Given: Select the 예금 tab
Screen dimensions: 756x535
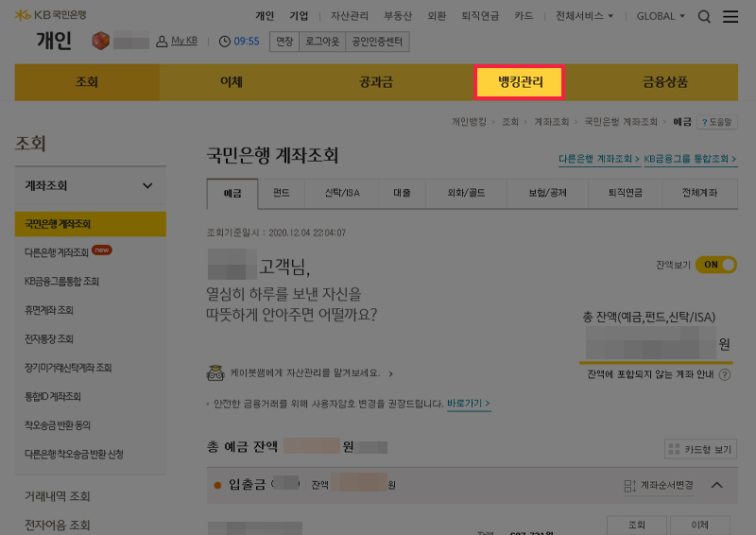Looking at the screenshot, I should point(232,194).
